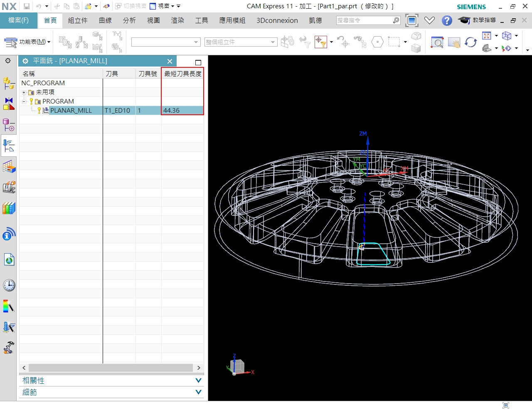Screen dimensions: 532x410
Task: Collapse the PROGRAM tree node
Action: coord(24,101)
